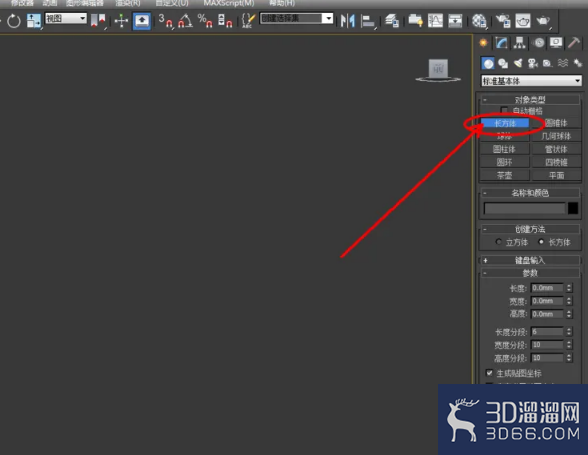Open the 创建选择集 named selection dropdown
The height and width of the screenshot is (455, 588).
pyautogui.click(x=297, y=18)
